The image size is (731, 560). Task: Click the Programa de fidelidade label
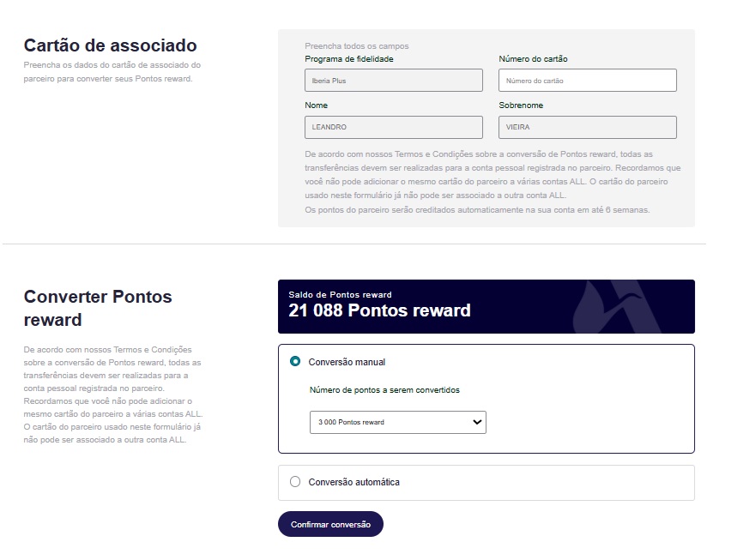pyautogui.click(x=349, y=59)
